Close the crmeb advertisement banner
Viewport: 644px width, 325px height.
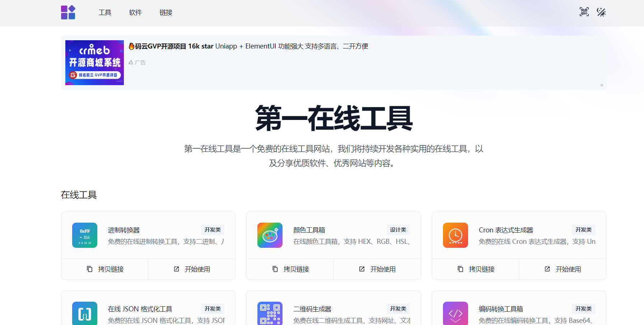(602, 85)
